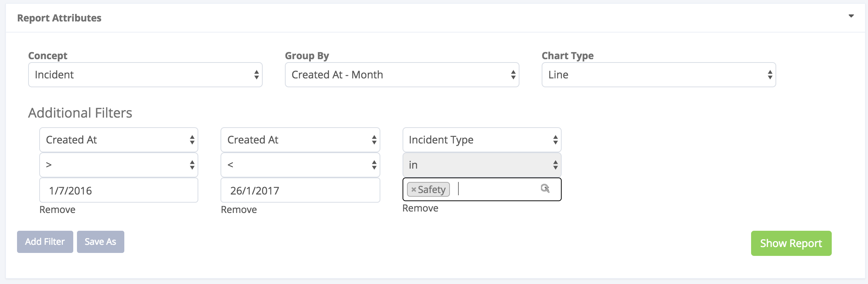The image size is (868, 284).
Task: Open the Incident Type filter dropdown
Action: point(482,140)
